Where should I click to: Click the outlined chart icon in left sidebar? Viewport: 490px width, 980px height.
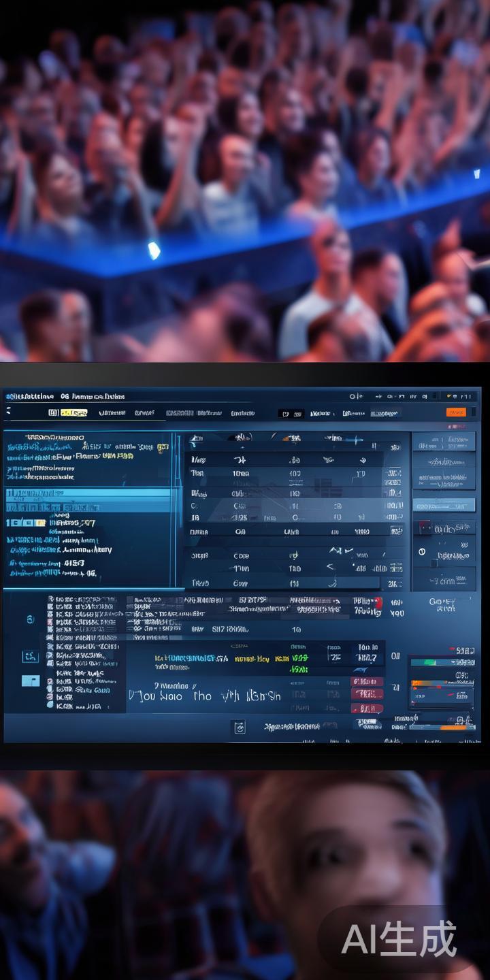[x=31, y=656]
